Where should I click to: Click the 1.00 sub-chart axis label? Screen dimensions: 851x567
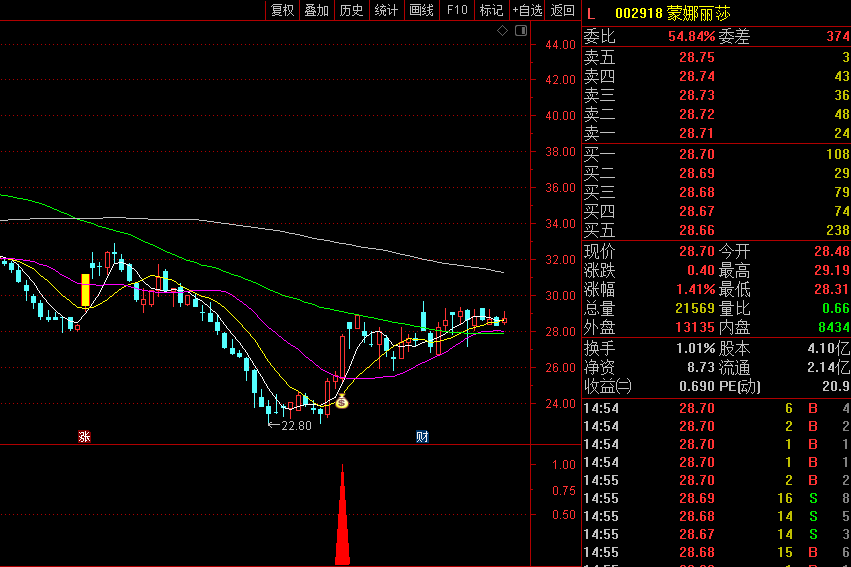563,465
